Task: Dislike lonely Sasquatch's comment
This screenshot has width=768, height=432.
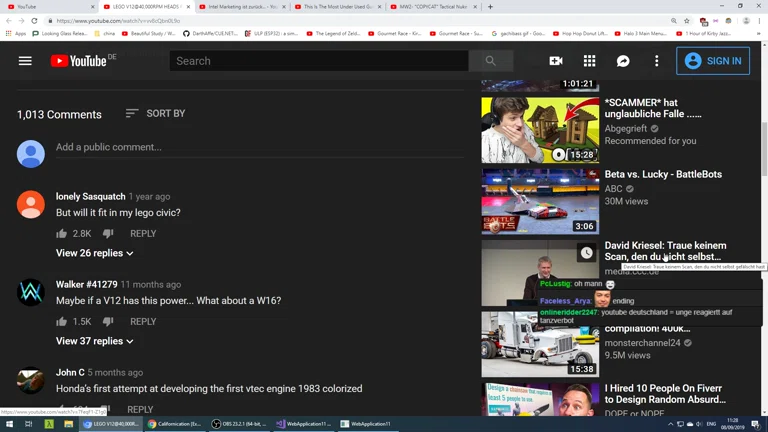Action: [x=108, y=234]
